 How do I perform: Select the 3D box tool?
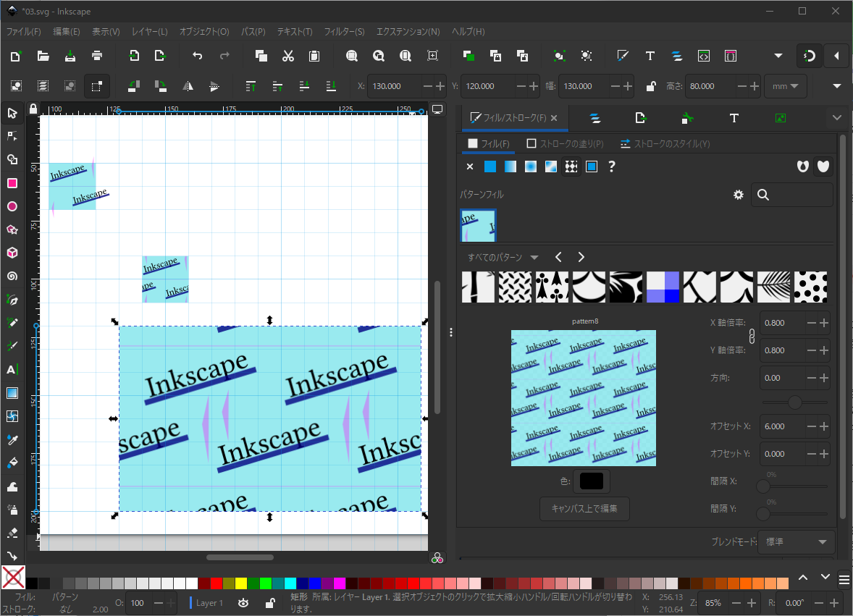point(12,253)
